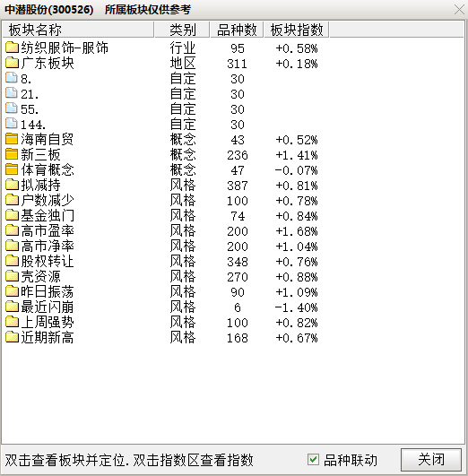Screen dimensions: 468x476
Task: Select the 高市盈率 row name
Action: 48,230
